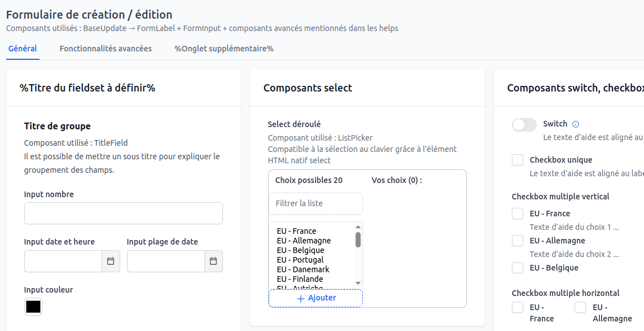Tick the vertical EU - France checkbox
The width and height of the screenshot is (644, 331).
[x=518, y=214]
